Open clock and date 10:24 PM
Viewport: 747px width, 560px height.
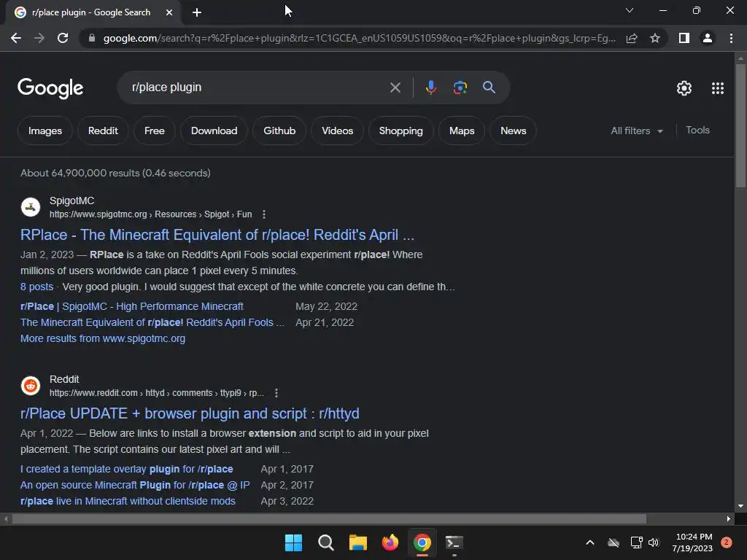pyautogui.click(x=692, y=542)
